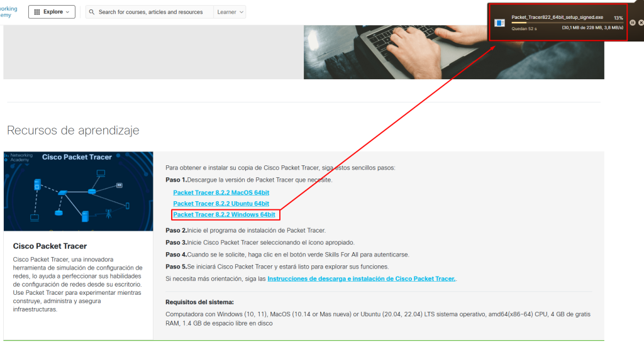644x342 pixels.
Task: Pause the Packet Tracer download
Action: (633, 23)
